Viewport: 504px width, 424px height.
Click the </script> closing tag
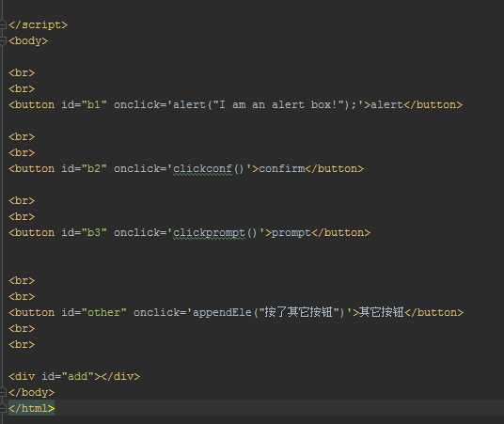[x=38, y=24]
